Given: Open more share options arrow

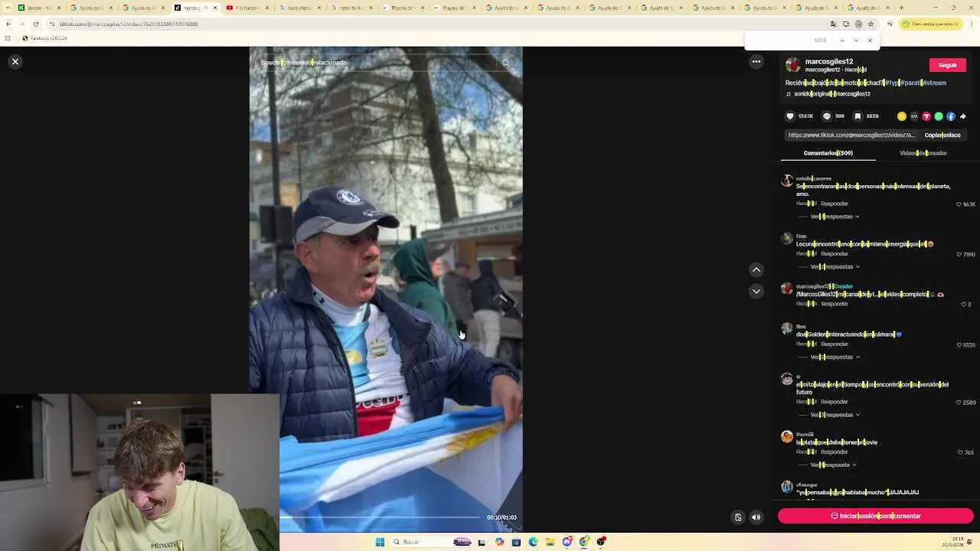Looking at the screenshot, I should pyautogui.click(x=963, y=116).
